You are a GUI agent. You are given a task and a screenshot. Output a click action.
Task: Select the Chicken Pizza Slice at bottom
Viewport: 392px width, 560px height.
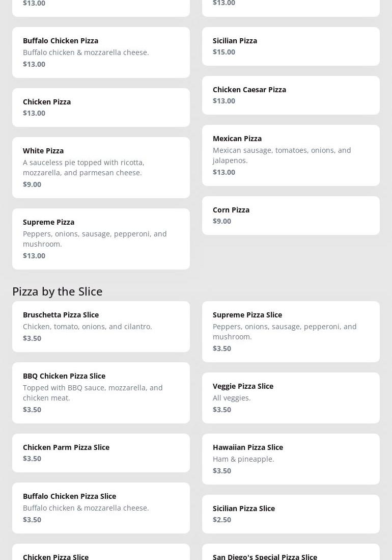(101, 553)
